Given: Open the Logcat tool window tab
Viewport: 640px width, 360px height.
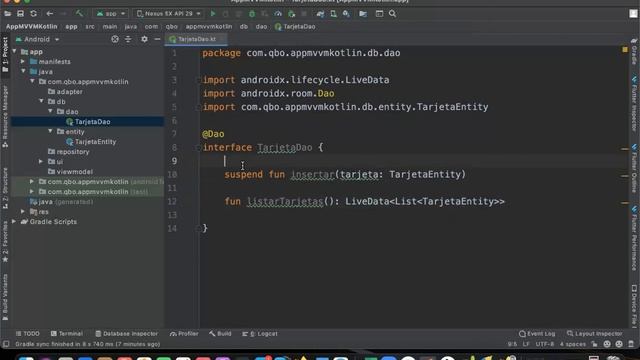Looking at the screenshot, I should pos(260,333).
